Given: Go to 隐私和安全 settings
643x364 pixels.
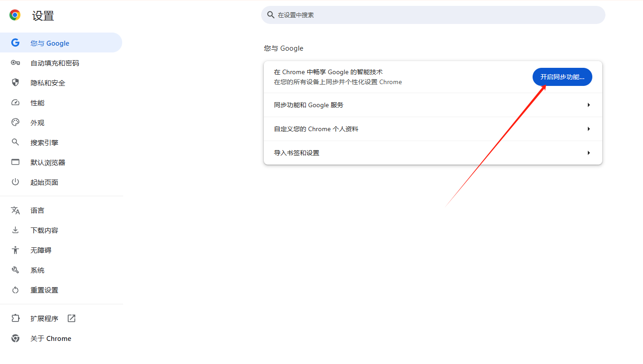Looking at the screenshot, I should [x=61, y=83].
